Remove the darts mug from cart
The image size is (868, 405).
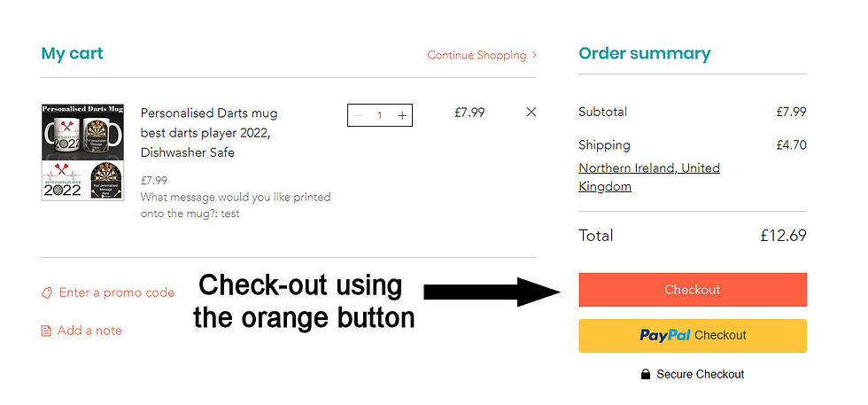(x=531, y=112)
